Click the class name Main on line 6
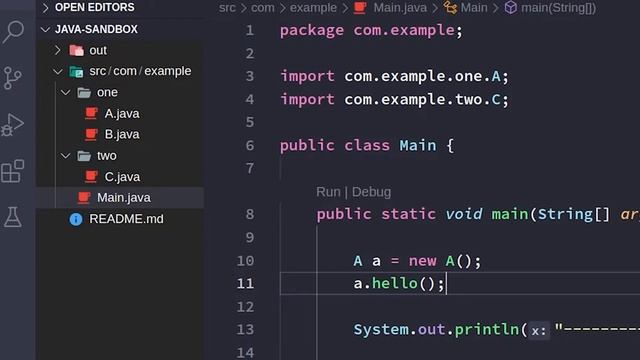Viewport: 640px width, 360px height. [418, 145]
